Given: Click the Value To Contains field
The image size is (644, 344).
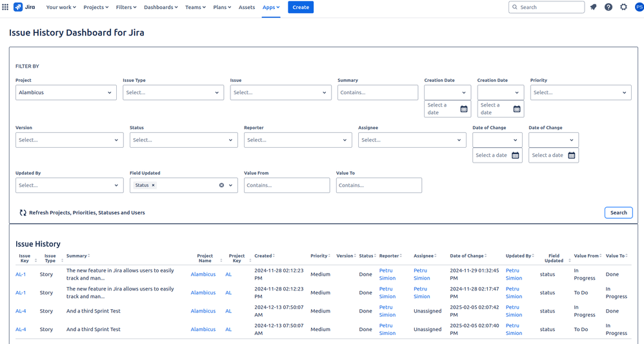Looking at the screenshot, I should tap(379, 185).
